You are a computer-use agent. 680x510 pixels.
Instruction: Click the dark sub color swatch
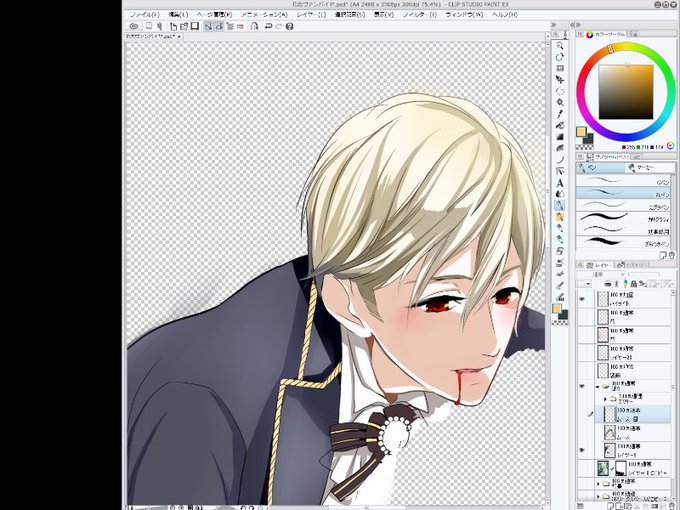(x=588, y=139)
